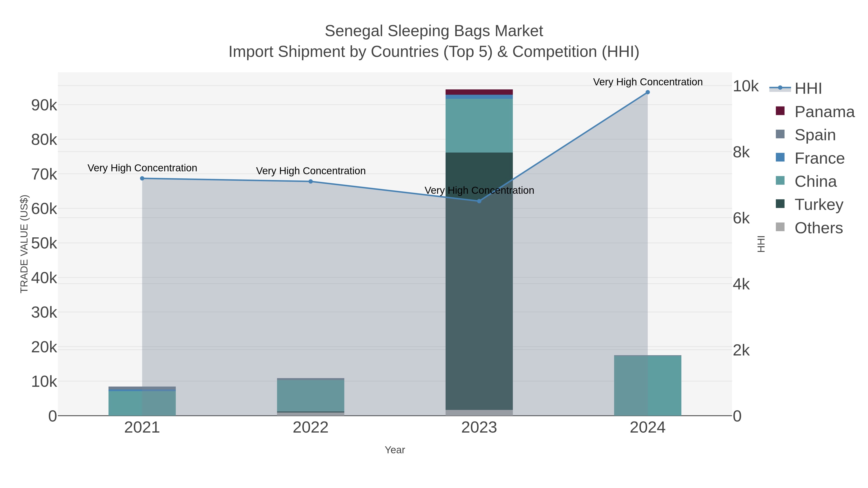
Task: Click the HHI data point for 2023
Action: coord(479,201)
